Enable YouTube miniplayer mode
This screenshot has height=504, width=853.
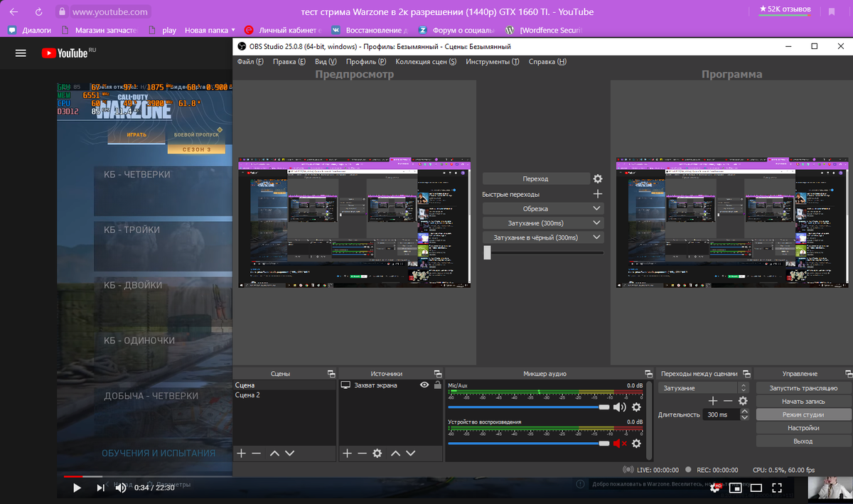[736, 488]
